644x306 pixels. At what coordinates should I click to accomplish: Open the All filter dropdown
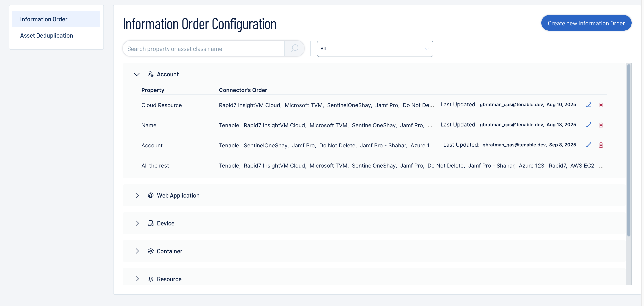pos(375,49)
